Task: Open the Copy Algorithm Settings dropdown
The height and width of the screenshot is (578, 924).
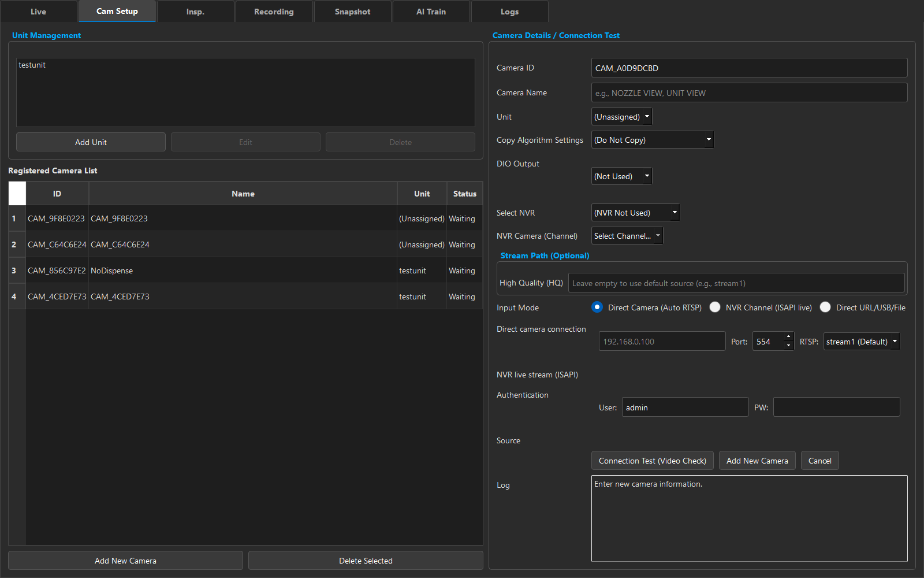Action: click(x=653, y=140)
